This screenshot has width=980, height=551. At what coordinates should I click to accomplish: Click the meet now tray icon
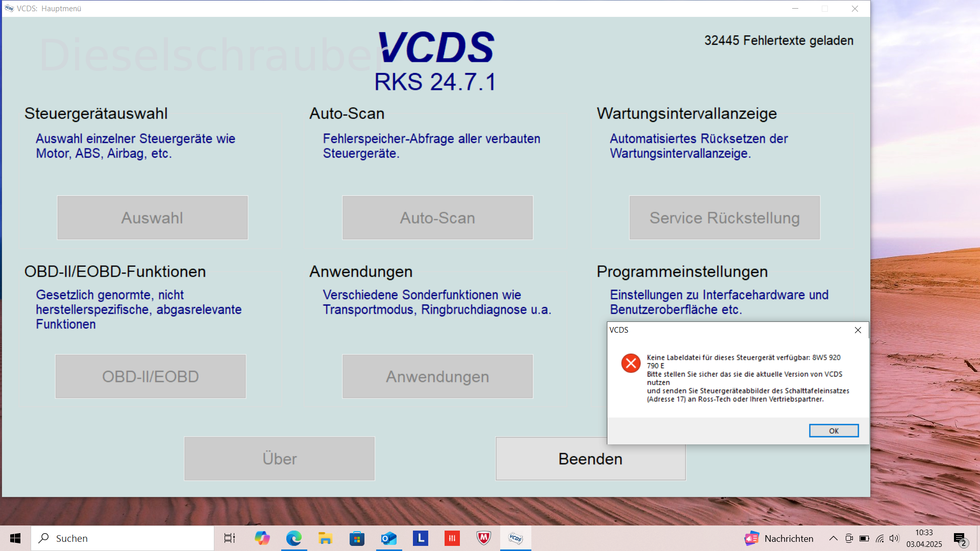pos(849,538)
